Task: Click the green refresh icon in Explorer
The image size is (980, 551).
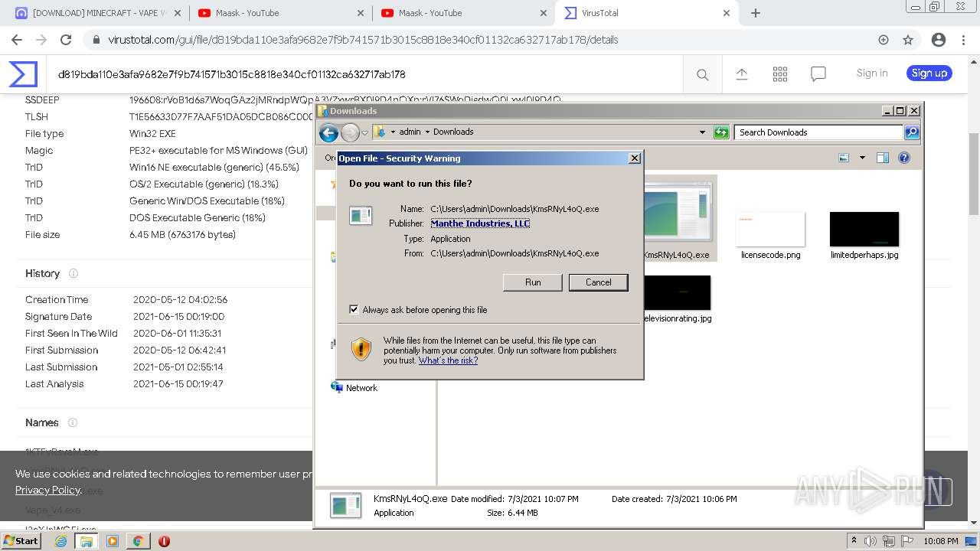Action: [x=720, y=132]
